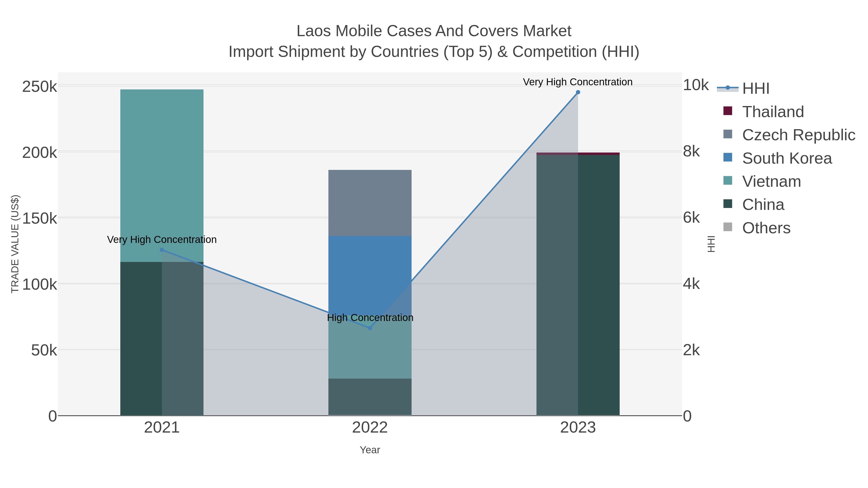Click the 2021 HHI data point
The width and height of the screenshot is (868, 488).
point(162,250)
